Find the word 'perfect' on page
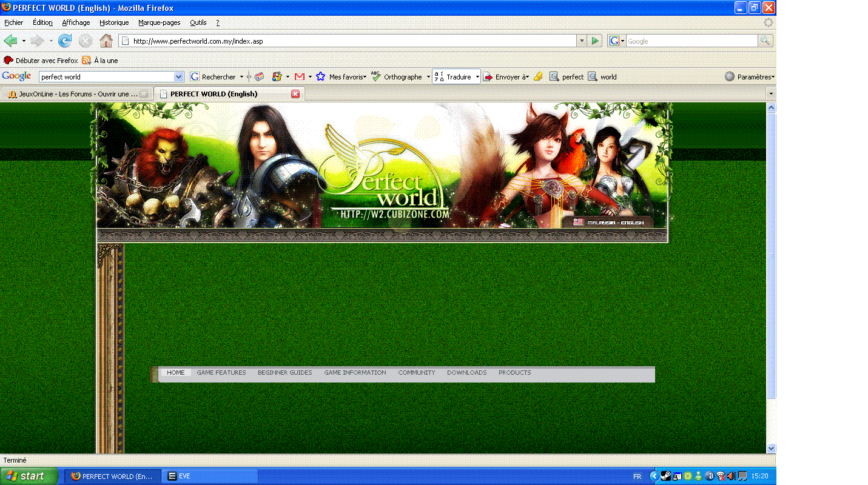Screen dimensions: 868x485 click(x=567, y=77)
